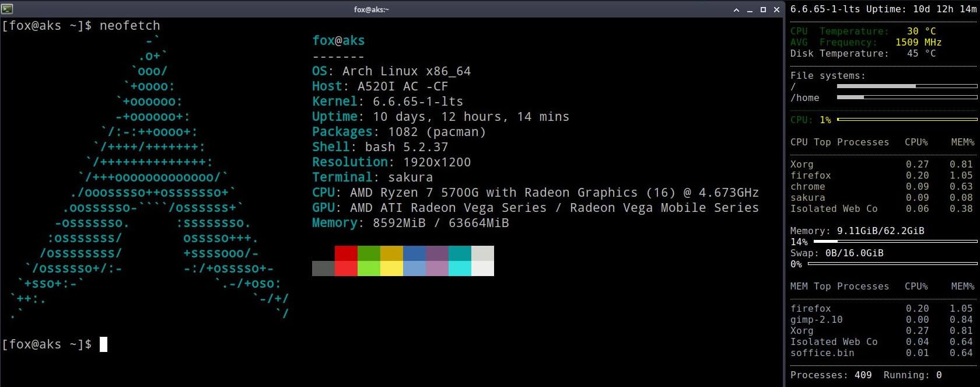Click the bright red color block
The width and height of the screenshot is (980, 387).
[346, 269]
